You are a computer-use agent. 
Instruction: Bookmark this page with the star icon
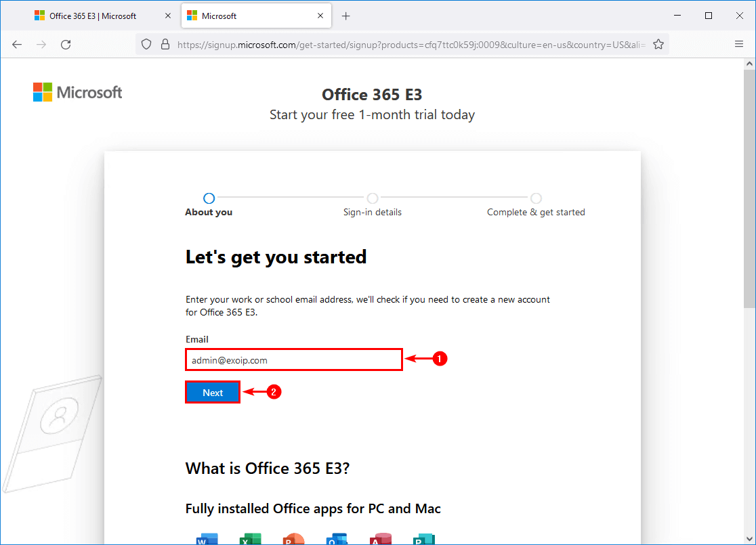(x=658, y=44)
